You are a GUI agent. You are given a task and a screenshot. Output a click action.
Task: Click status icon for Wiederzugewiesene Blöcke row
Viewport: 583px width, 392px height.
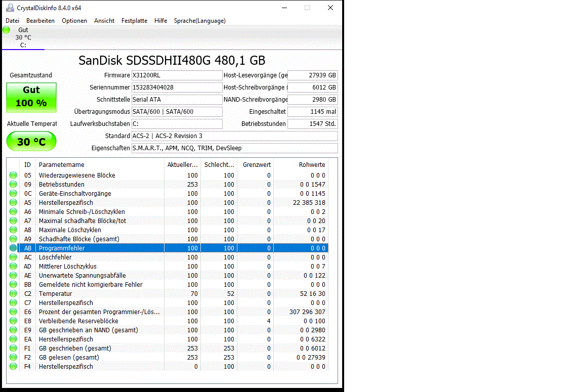pos(13,175)
